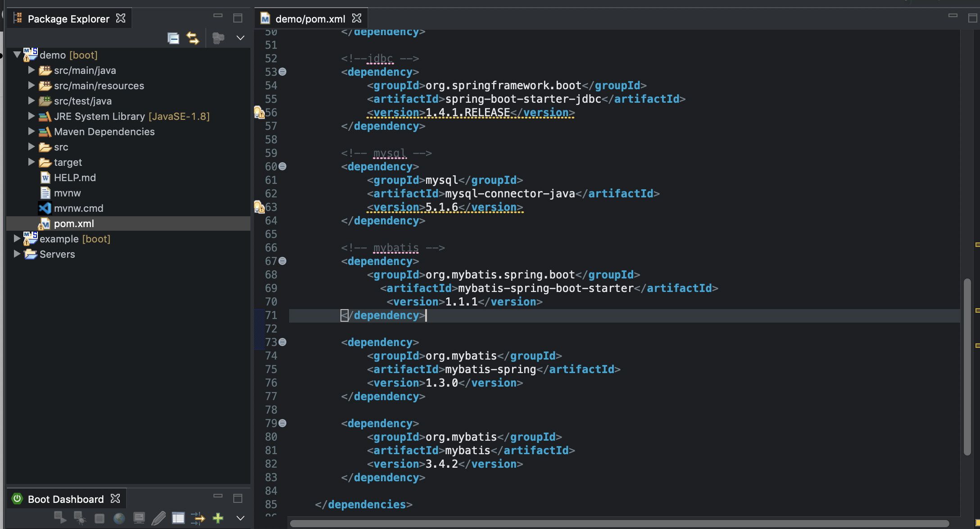Fold the dependency block at line 53
Viewport: 980px width, 529px height.
coord(282,72)
